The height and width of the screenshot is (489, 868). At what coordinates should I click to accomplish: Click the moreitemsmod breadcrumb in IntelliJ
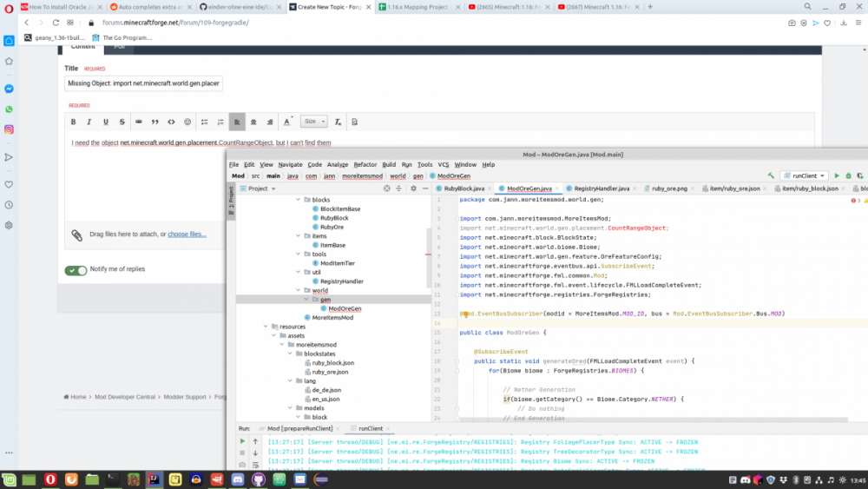[362, 176]
